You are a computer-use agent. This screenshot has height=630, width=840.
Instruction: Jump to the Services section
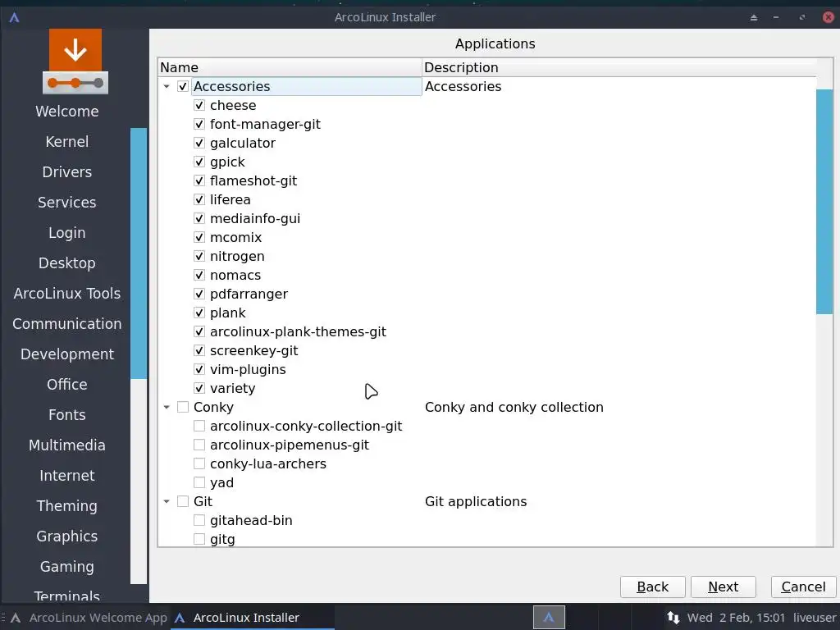pyautogui.click(x=67, y=203)
